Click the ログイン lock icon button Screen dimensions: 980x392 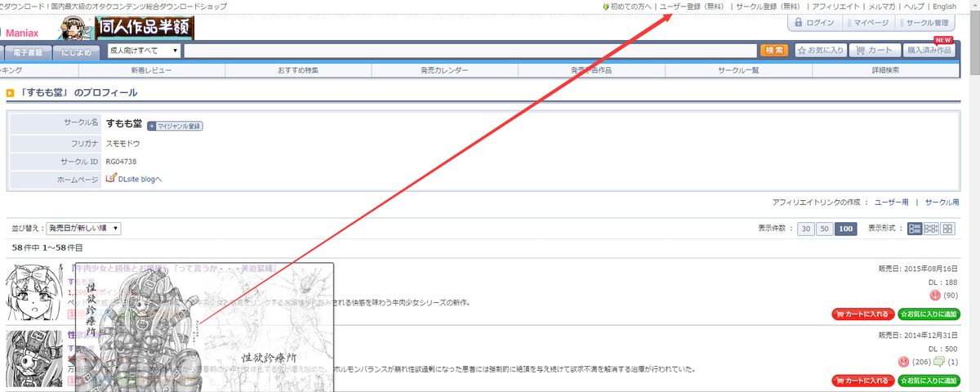814,23
